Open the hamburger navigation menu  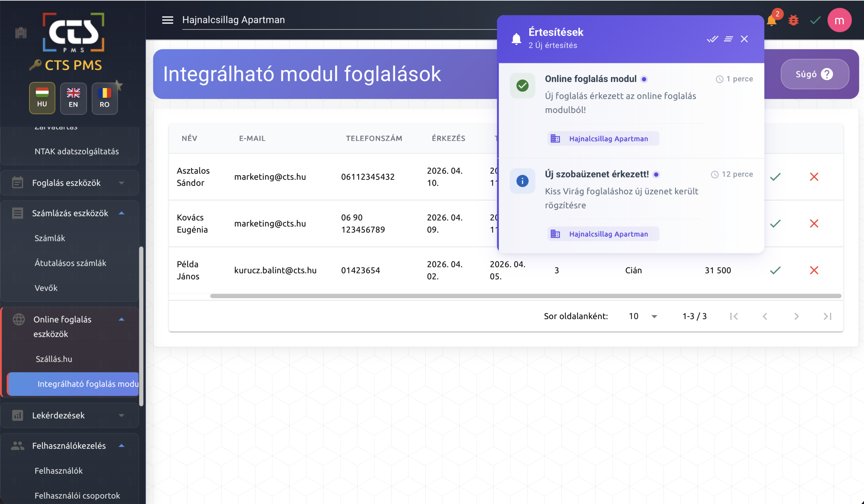click(167, 20)
